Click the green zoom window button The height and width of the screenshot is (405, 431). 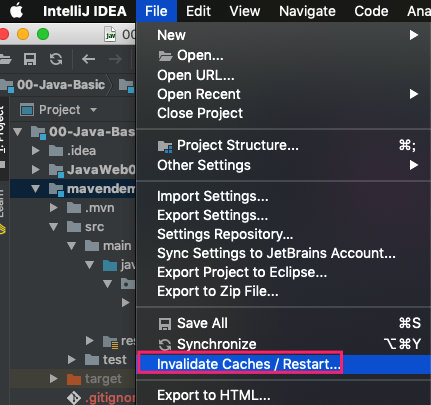tap(43, 34)
